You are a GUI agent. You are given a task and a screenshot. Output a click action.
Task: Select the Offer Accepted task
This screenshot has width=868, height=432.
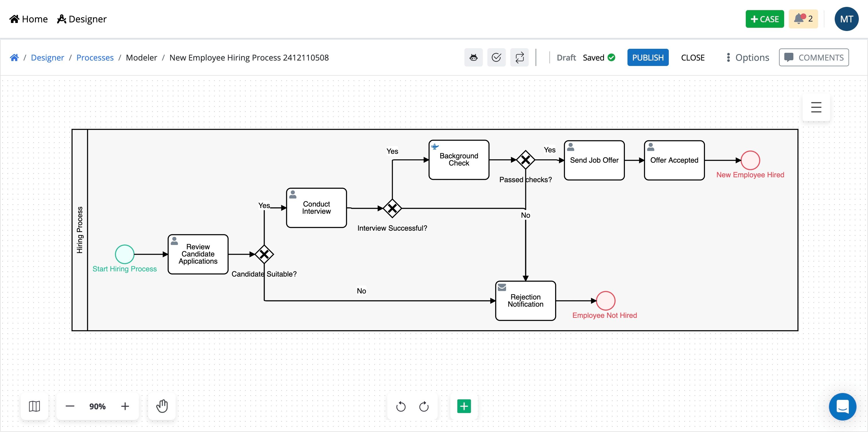pos(674,160)
